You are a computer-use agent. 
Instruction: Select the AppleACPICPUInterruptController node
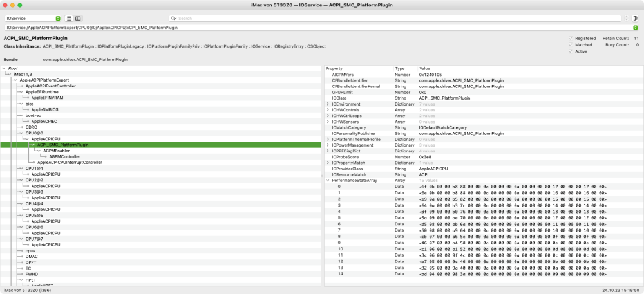[x=70, y=163]
